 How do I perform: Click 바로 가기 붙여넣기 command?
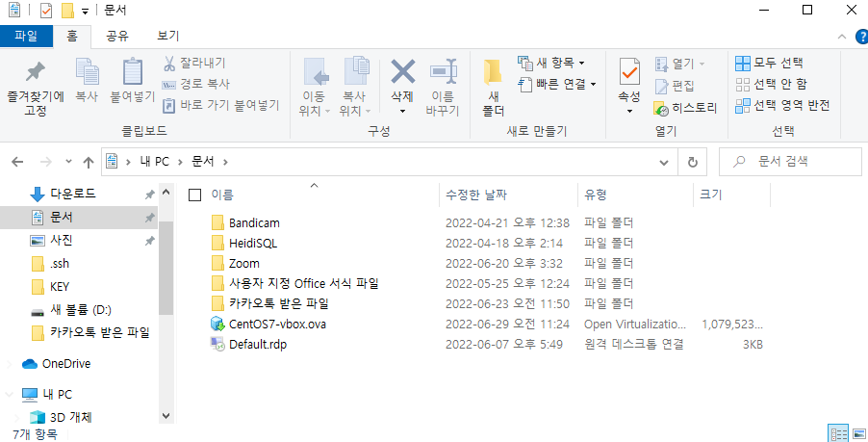click(220, 105)
